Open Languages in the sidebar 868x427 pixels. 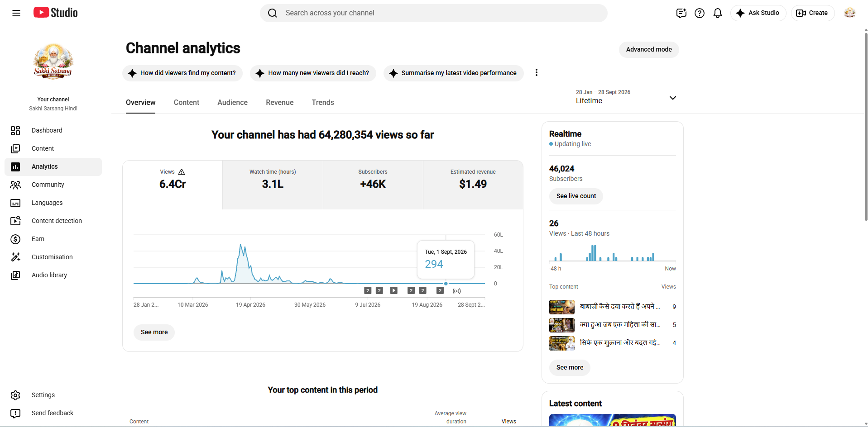pos(53,203)
